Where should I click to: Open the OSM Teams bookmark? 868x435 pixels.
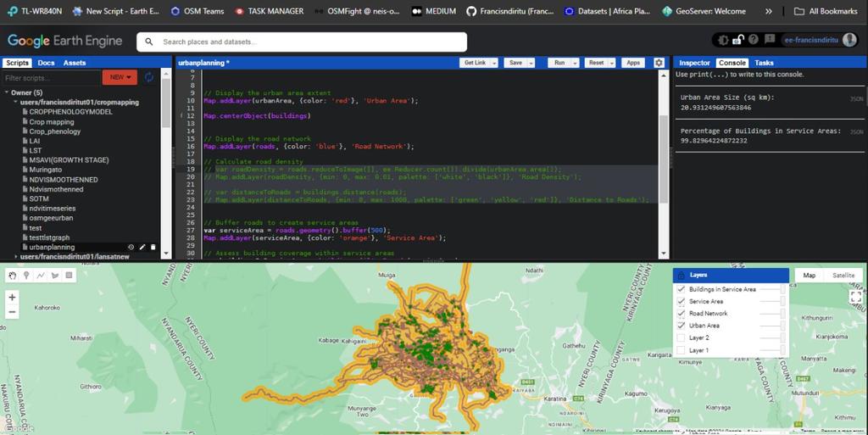(x=197, y=11)
